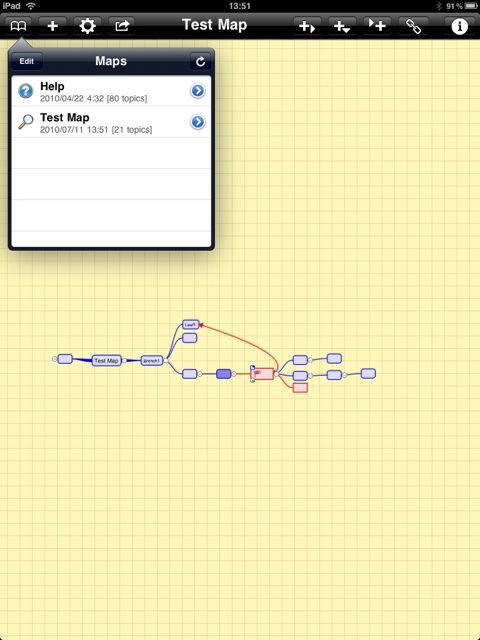
Task: Tap the share/export arrow icon
Action: tap(122, 26)
